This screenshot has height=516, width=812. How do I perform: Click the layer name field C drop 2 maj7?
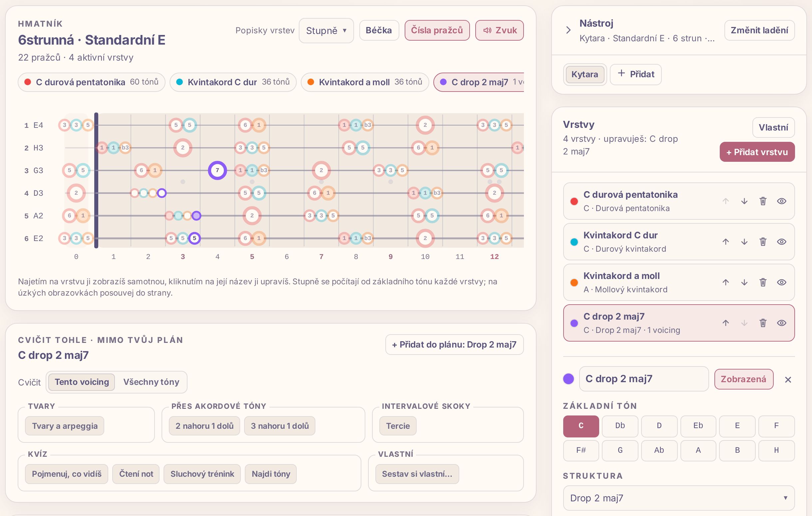click(643, 379)
